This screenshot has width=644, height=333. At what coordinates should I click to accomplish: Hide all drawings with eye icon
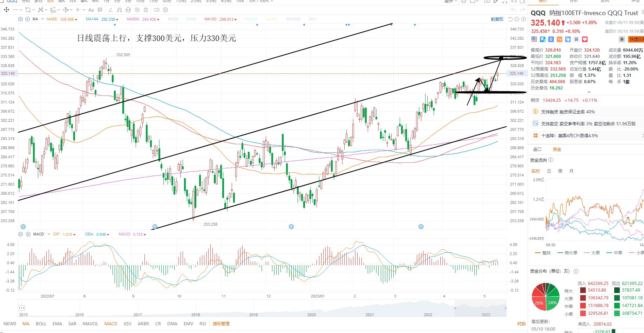137,10
